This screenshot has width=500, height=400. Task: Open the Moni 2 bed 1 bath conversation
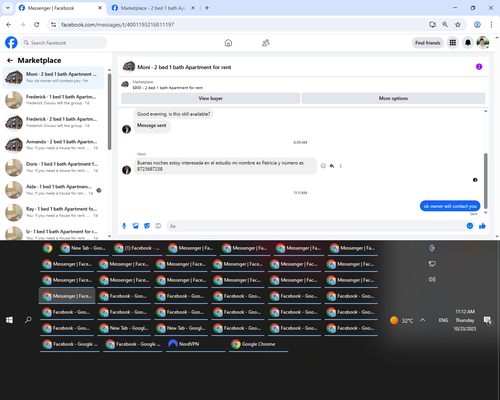[x=53, y=77]
